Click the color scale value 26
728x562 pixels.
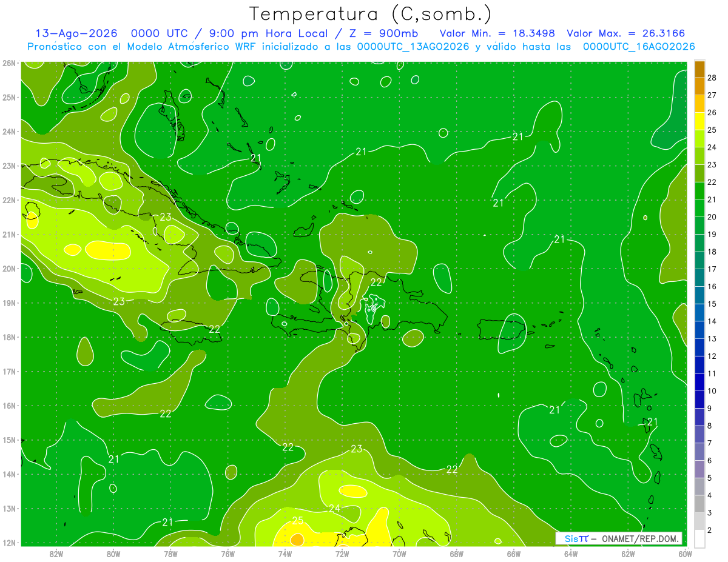point(712,112)
